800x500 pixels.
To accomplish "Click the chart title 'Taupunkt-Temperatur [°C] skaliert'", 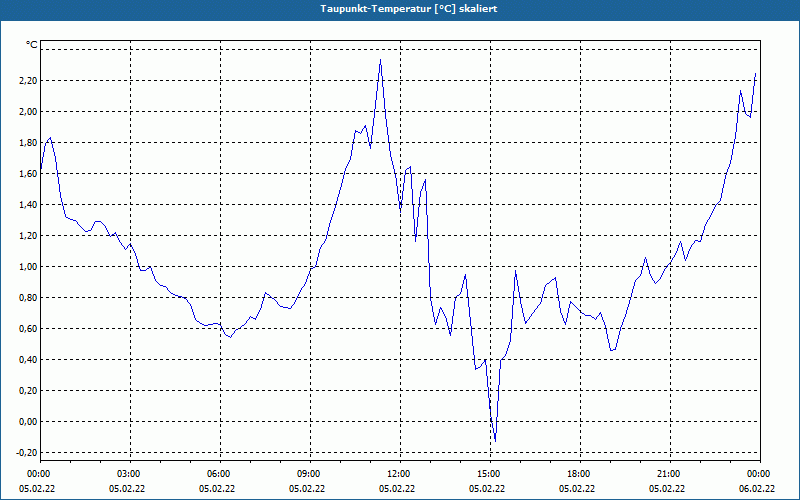I will pyautogui.click(x=408, y=9).
